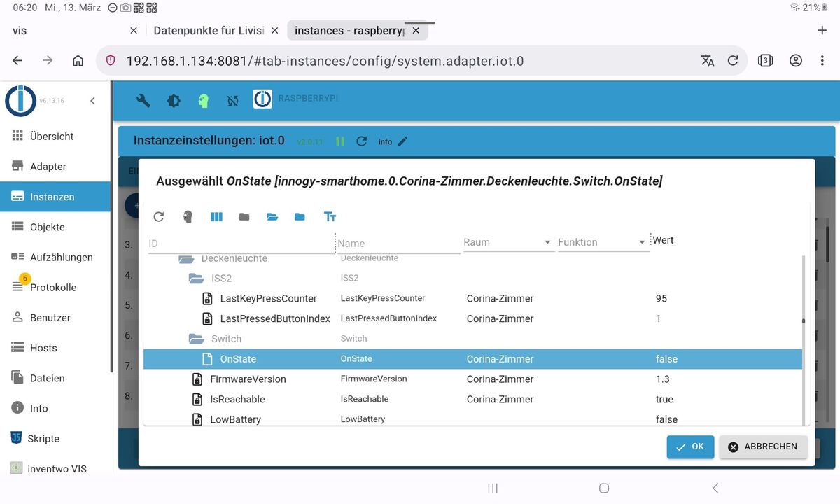Screen dimensions: 840x504
Task: Navigate back in the browser
Action: (x=17, y=61)
